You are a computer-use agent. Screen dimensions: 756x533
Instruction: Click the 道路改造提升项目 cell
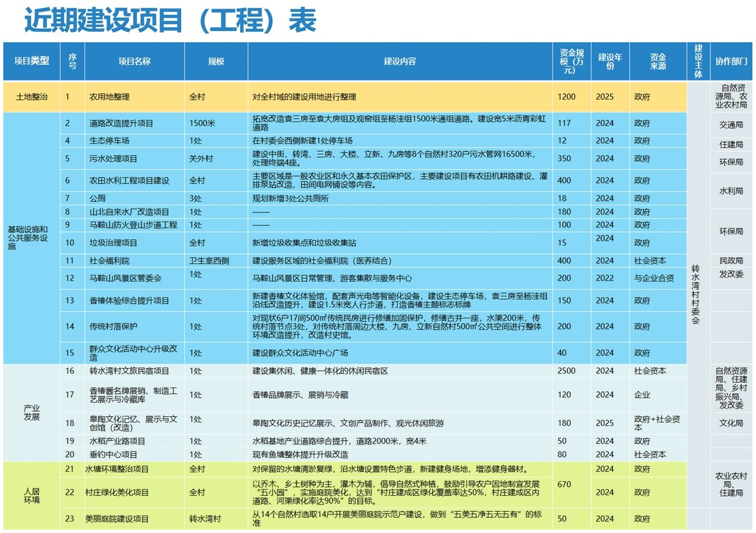click(121, 123)
